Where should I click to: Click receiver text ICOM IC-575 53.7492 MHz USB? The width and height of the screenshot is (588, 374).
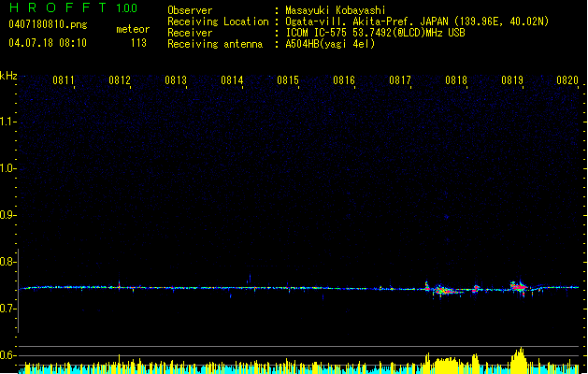point(375,33)
